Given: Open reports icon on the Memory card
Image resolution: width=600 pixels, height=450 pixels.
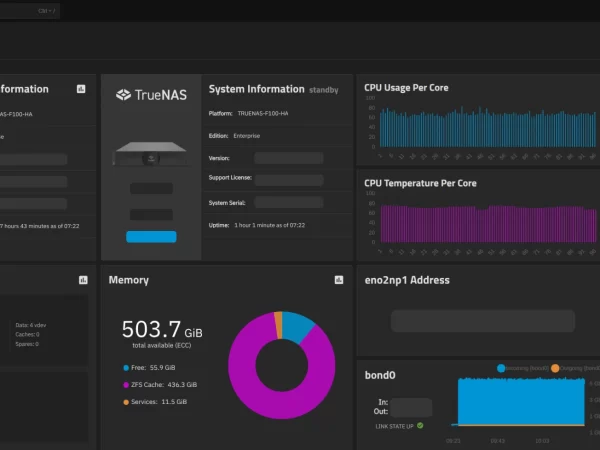Looking at the screenshot, I should (338, 281).
